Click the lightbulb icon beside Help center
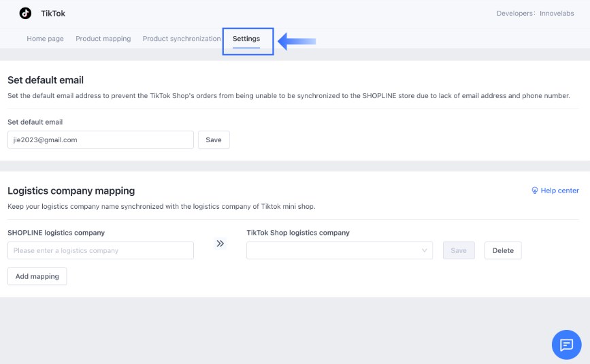This screenshot has width=590, height=364. click(x=535, y=191)
